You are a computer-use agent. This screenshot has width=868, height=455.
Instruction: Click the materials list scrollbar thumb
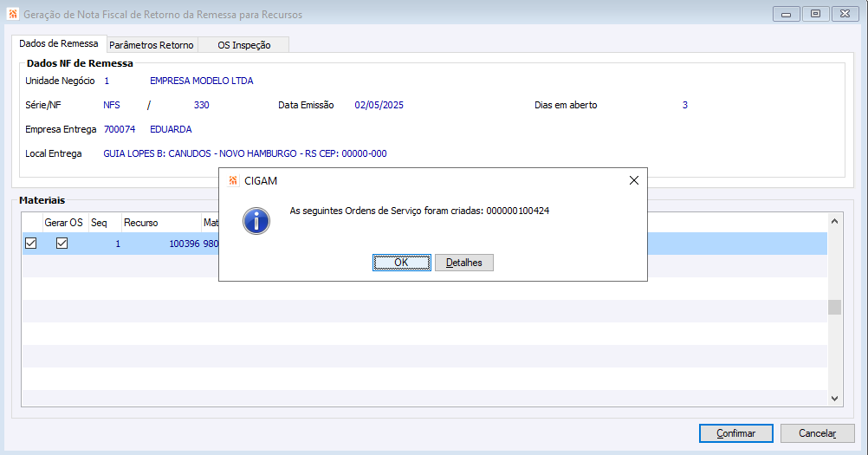coord(835,307)
